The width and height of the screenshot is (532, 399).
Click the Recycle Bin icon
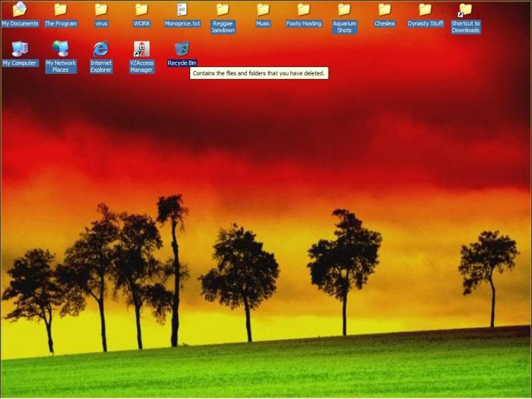pos(182,49)
